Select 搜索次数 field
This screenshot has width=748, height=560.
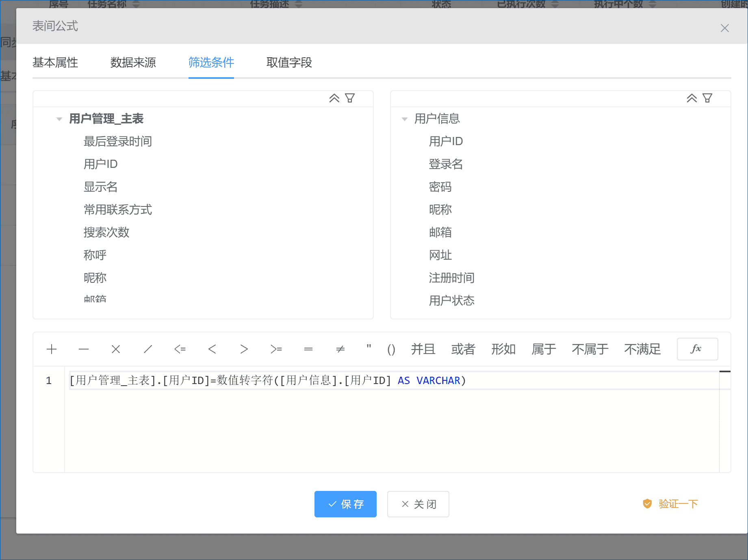click(x=106, y=232)
